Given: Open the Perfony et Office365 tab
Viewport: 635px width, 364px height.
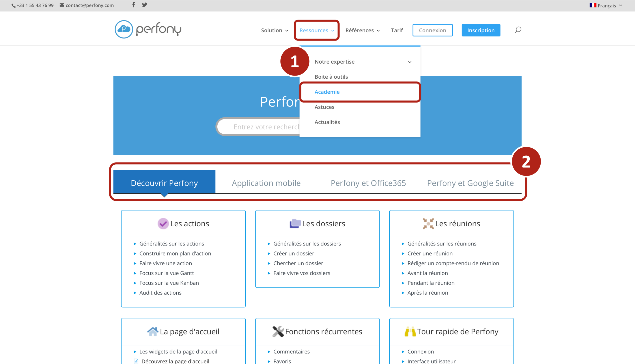Looking at the screenshot, I should click(x=368, y=183).
